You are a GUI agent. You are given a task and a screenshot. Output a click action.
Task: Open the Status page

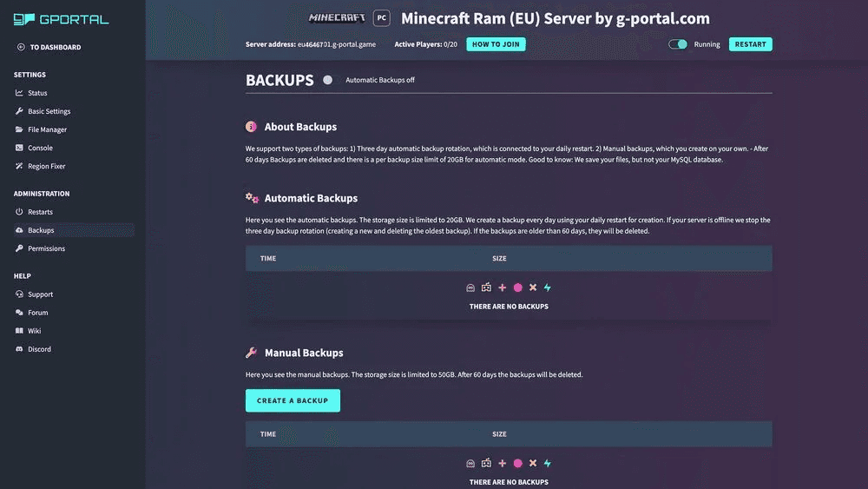point(37,92)
